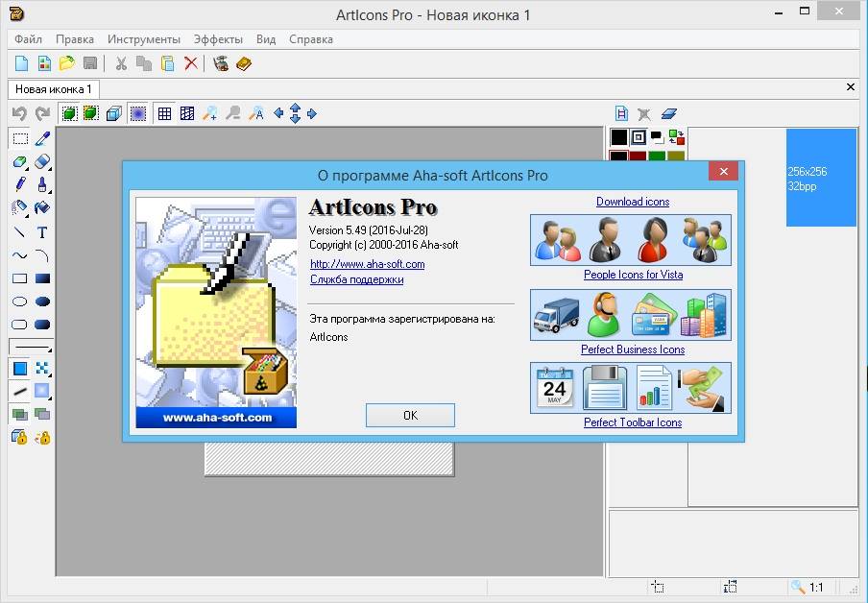Viewport: 868px width, 603px height.
Task: Open the Эффекты menu
Action: pos(218,39)
